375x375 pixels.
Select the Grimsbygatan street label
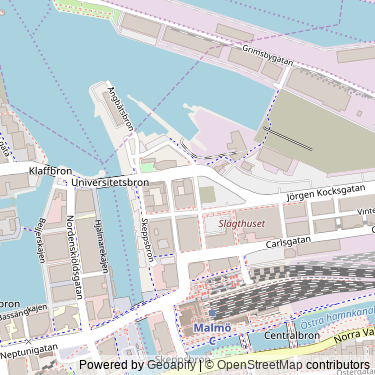(x=268, y=55)
